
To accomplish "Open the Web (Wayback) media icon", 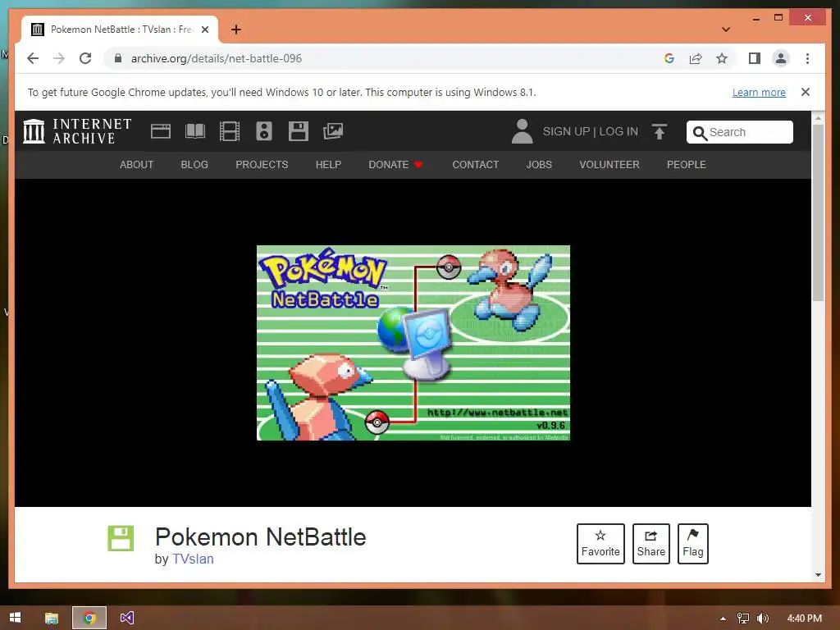I will [x=160, y=131].
